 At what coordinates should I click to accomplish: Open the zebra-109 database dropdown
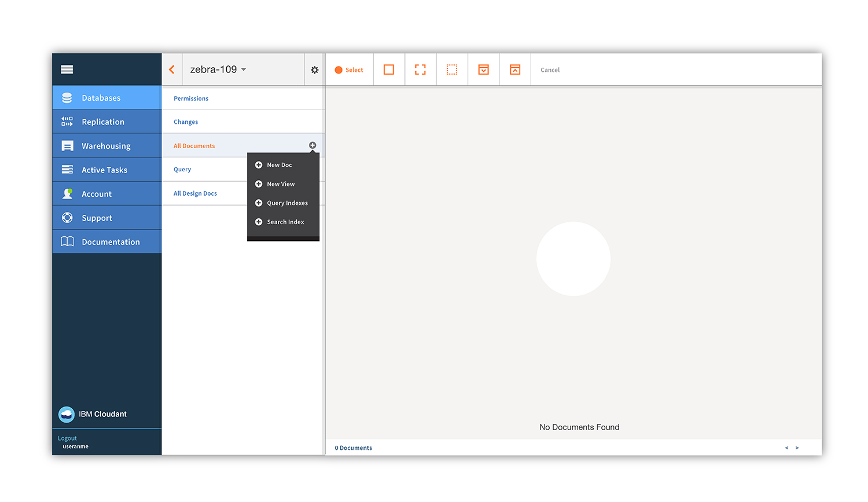tap(218, 69)
